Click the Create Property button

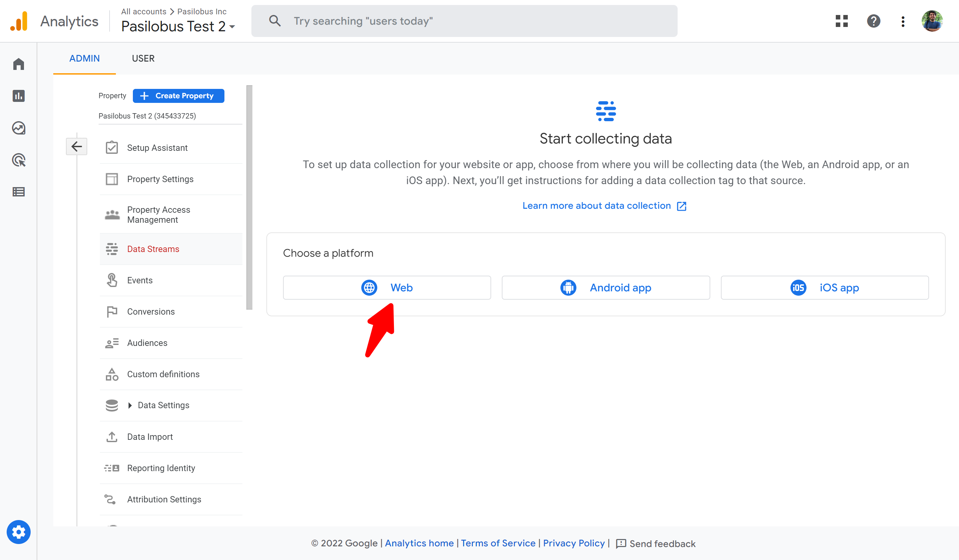[178, 96]
